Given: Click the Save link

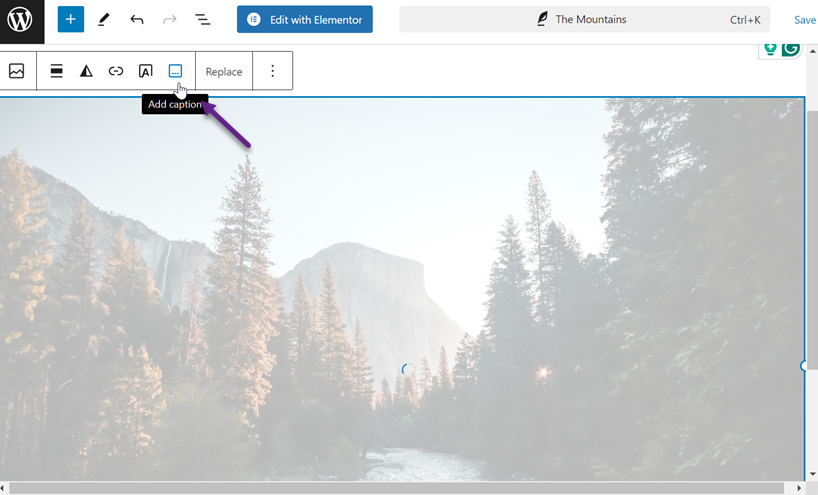Looking at the screenshot, I should (x=804, y=20).
